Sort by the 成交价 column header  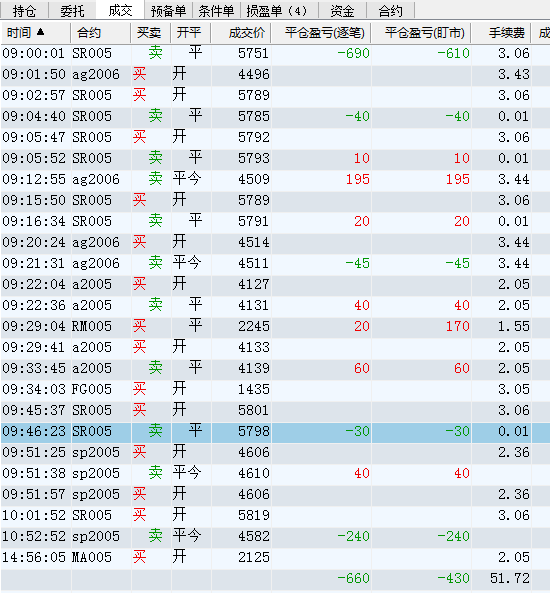click(241, 33)
